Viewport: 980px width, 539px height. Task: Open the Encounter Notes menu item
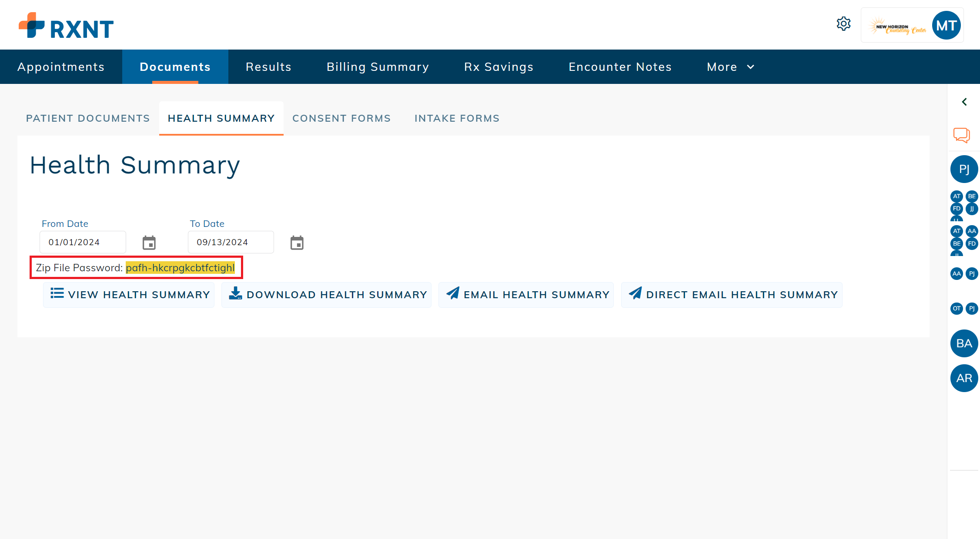pos(619,67)
